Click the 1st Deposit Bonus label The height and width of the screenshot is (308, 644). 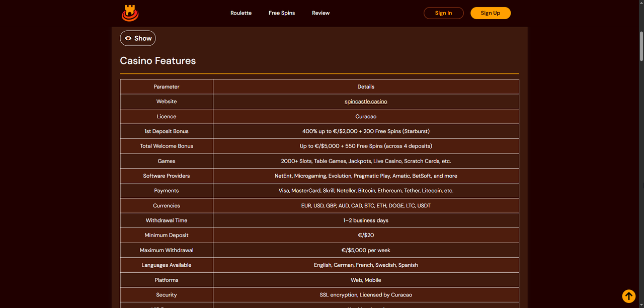pos(167,131)
